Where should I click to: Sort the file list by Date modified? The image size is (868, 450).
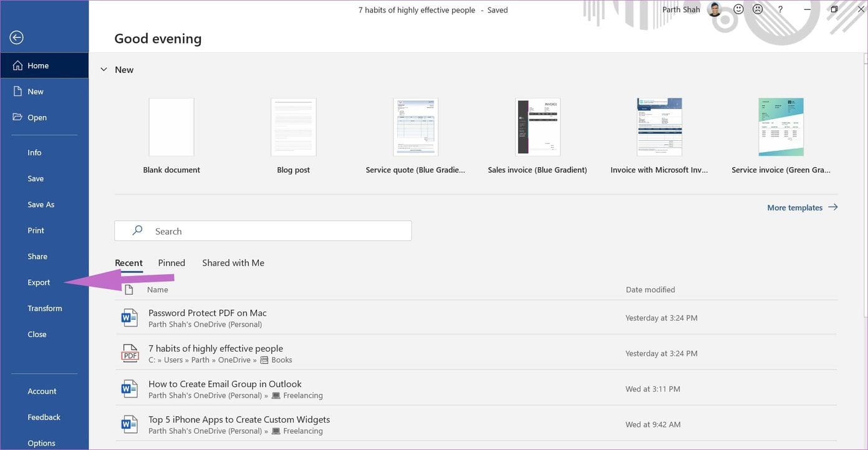click(650, 290)
